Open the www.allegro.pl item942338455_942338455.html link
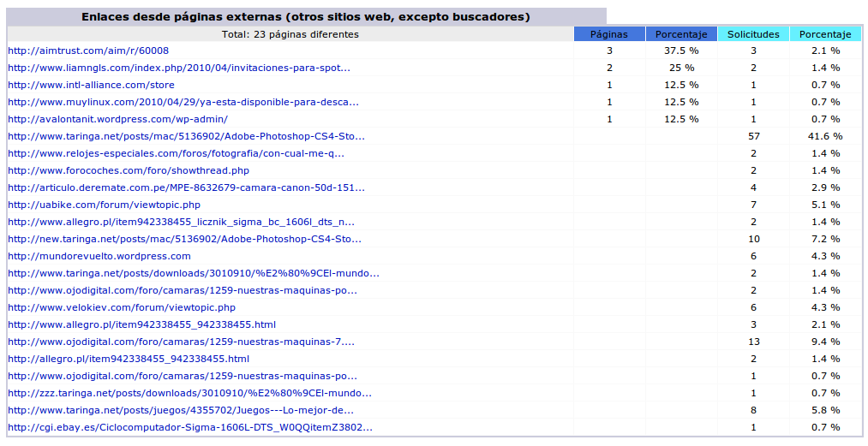 [141, 324]
